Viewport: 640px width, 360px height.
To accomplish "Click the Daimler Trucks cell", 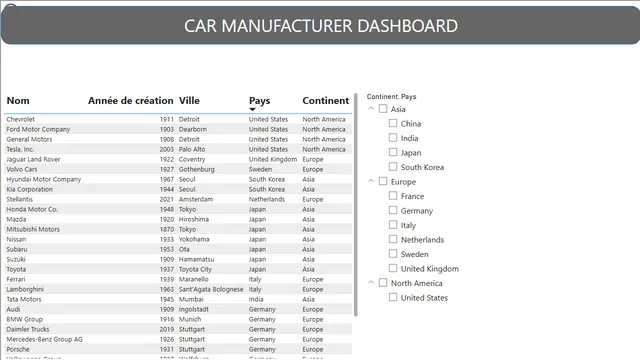I will point(28,329).
